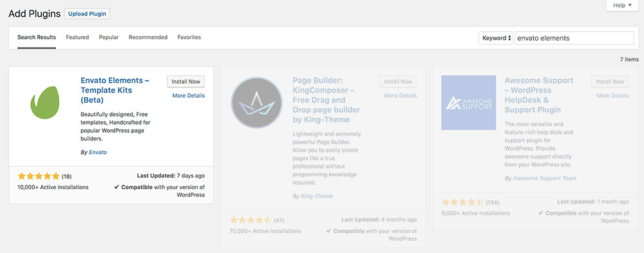The height and width of the screenshot is (253, 644).
Task: Click the '9,000+ Active Installations' text
Action: 476,213
